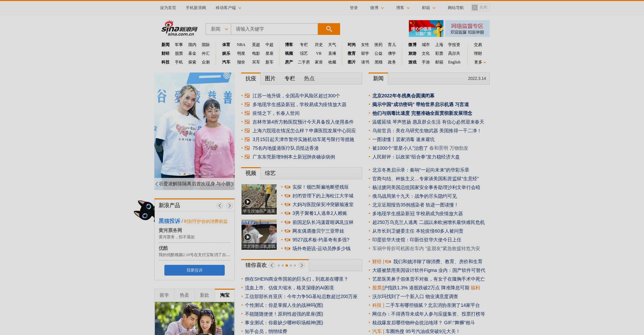Click video icon next to 财经 label
Image resolution: width=644 pixels, height=335 pixels.
point(388,261)
